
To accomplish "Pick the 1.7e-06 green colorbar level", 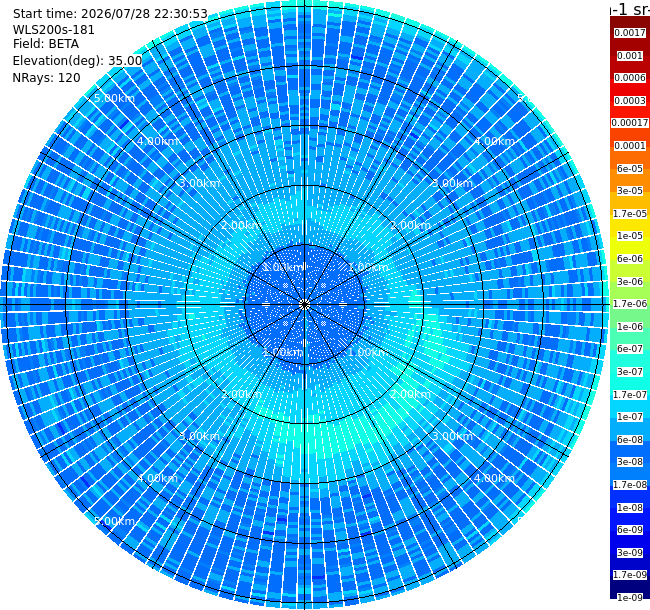I will [x=630, y=304].
